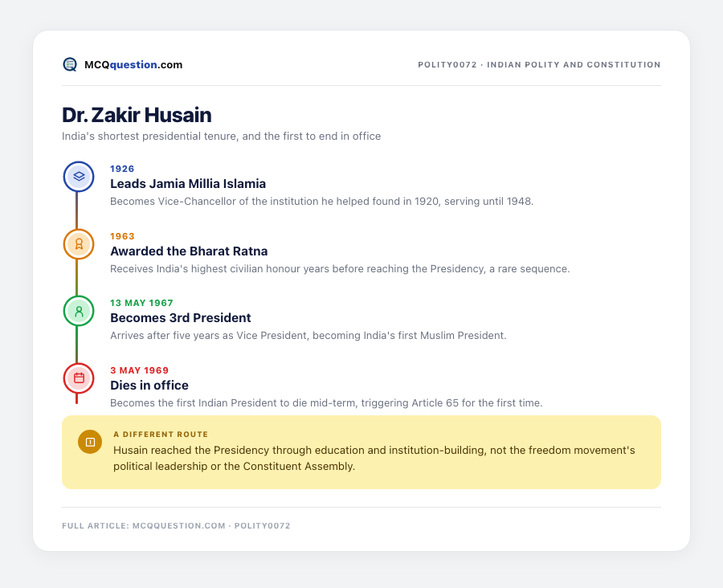Open the Full Article footer link
This screenshot has height=588, width=723.
(x=176, y=525)
